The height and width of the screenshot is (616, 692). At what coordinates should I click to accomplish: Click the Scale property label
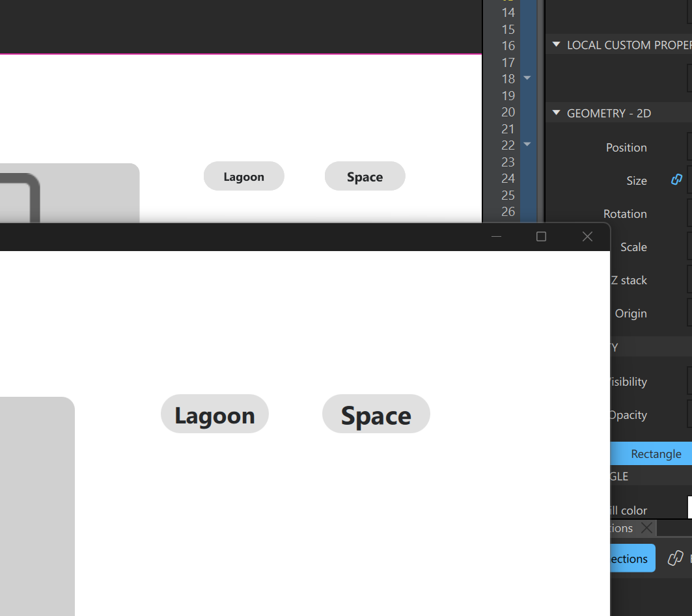pos(634,247)
